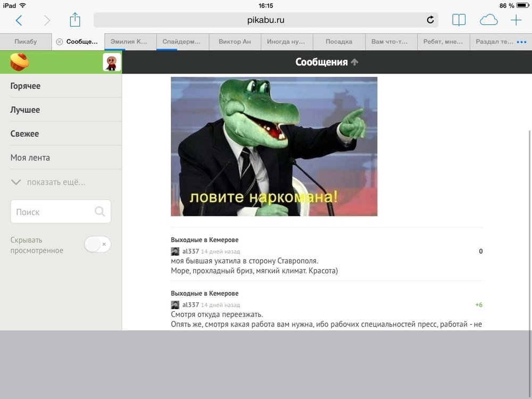Open iCloud Tabs cloud icon

click(x=488, y=20)
